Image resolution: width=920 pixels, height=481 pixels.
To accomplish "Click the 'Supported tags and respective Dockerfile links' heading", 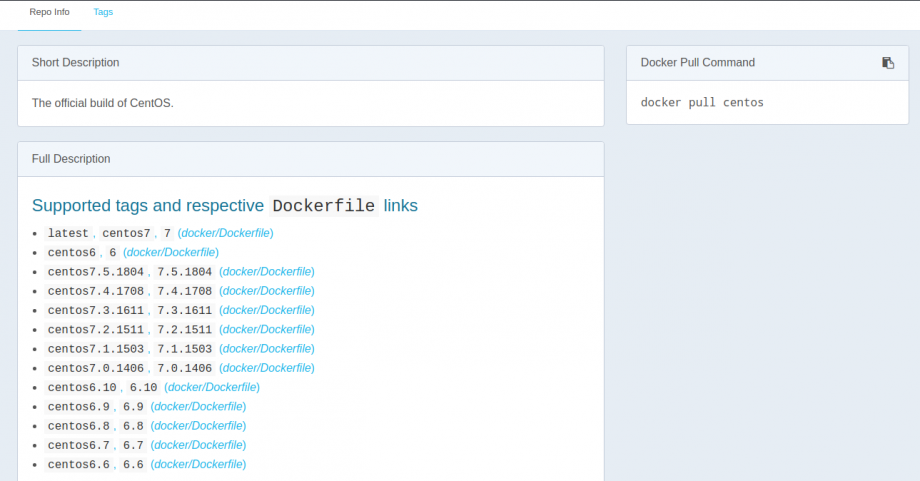I will click(225, 205).
